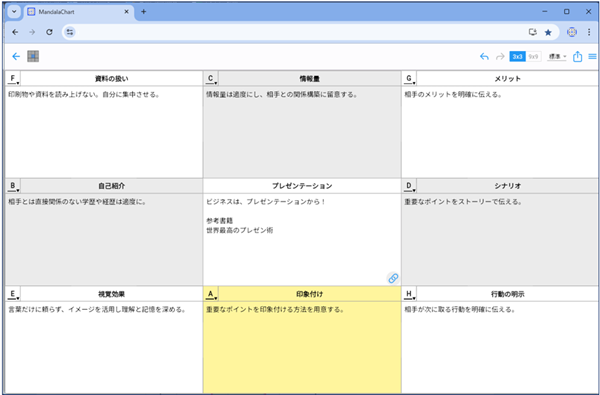This screenshot has width=600, height=395.
Task: Click the text 重要なポイントをストーリーで伝える
Action: tap(463, 202)
